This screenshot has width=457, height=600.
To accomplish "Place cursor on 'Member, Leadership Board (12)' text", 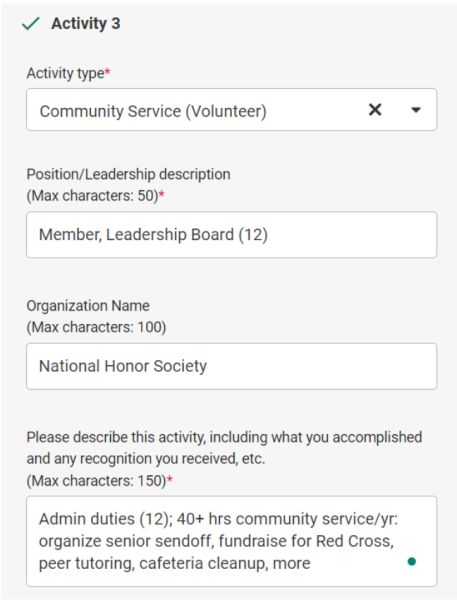I will click(153, 235).
